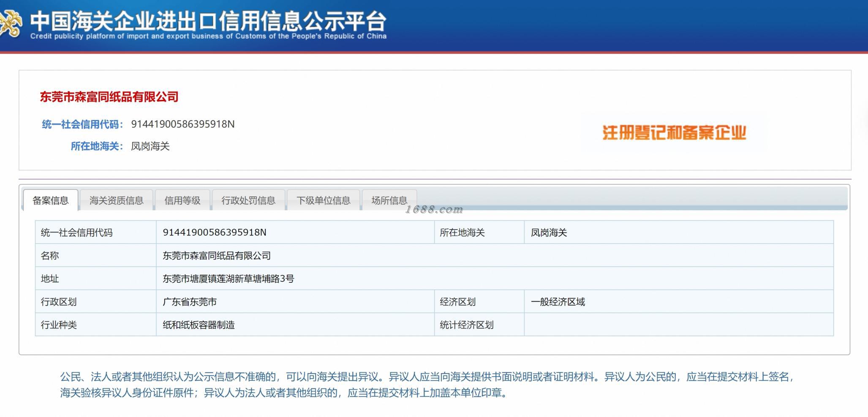
Task: Click value 一般经济区域
Action: click(558, 302)
